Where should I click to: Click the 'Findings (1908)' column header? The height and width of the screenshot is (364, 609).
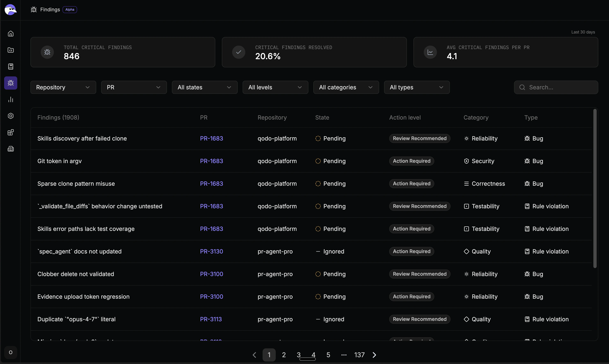58,117
